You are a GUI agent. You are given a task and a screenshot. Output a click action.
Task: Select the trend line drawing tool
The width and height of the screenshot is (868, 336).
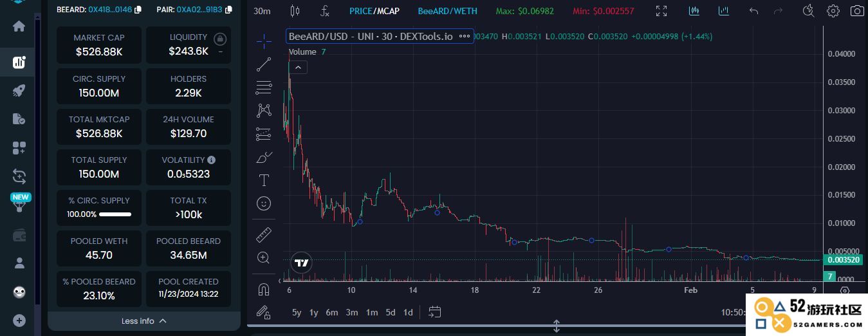pyautogui.click(x=264, y=64)
